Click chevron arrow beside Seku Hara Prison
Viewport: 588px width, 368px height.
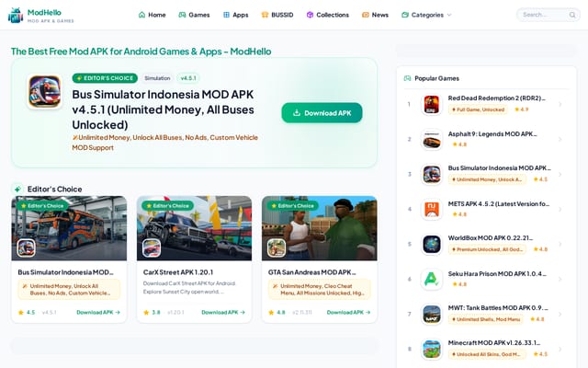[x=560, y=279]
